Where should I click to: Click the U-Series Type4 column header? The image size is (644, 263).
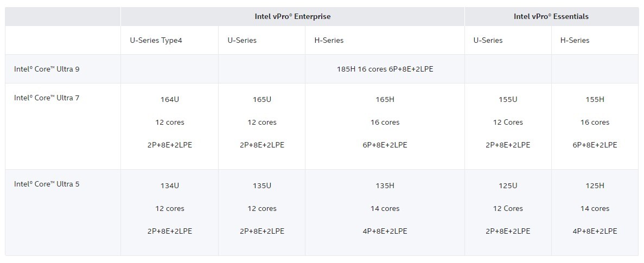pyautogui.click(x=156, y=40)
